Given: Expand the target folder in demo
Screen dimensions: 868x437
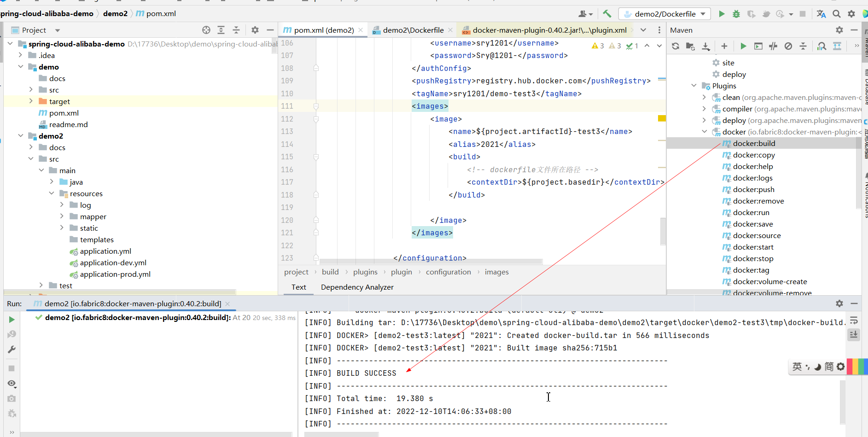Looking at the screenshot, I should point(31,101).
